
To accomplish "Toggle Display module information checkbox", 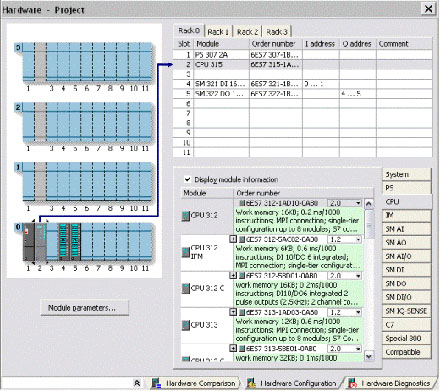I will click(188, 179).
